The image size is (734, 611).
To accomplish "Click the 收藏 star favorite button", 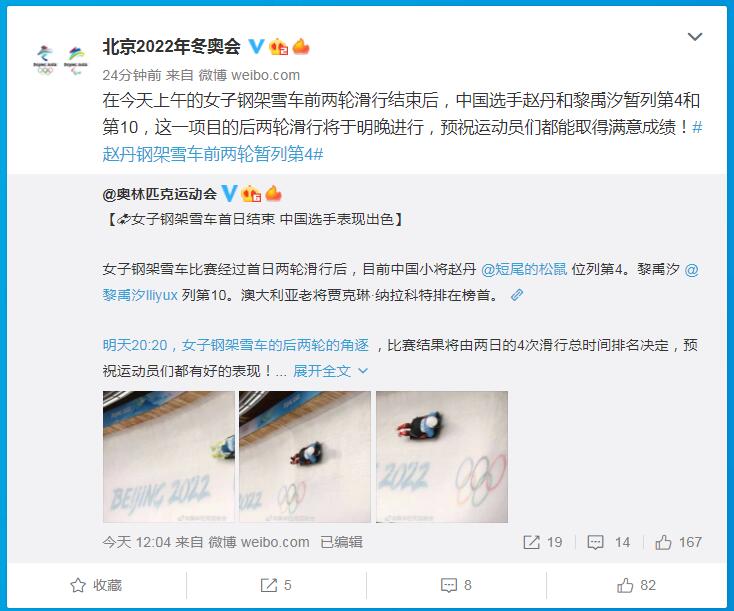I will click(x=96, y=585).
